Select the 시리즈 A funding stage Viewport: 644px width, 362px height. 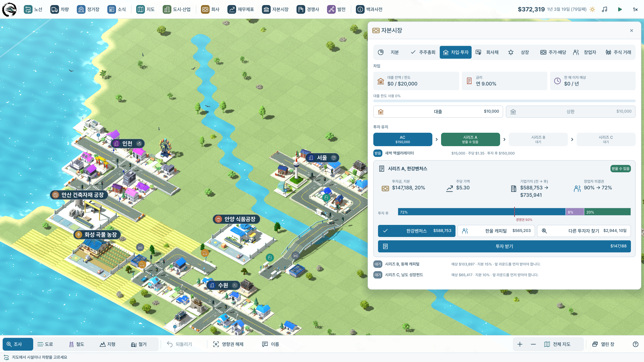point(470,139)
